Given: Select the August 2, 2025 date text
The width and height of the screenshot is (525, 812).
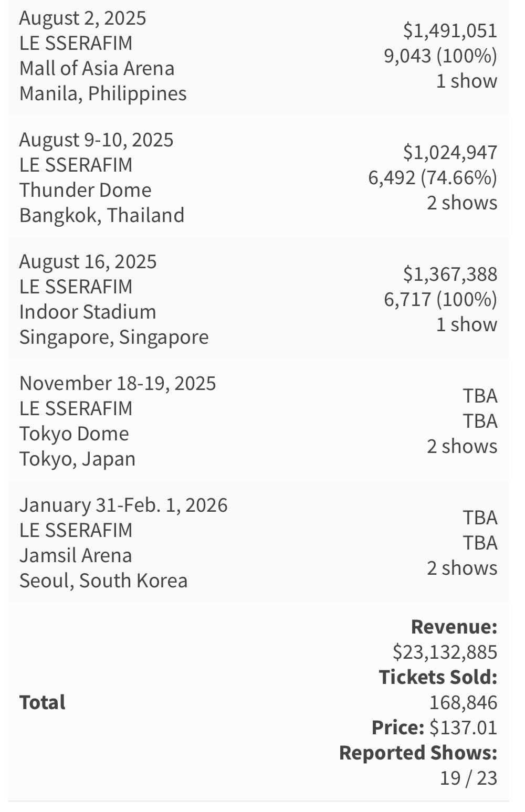Looking at the screenshot, I should tap(83, 18).
